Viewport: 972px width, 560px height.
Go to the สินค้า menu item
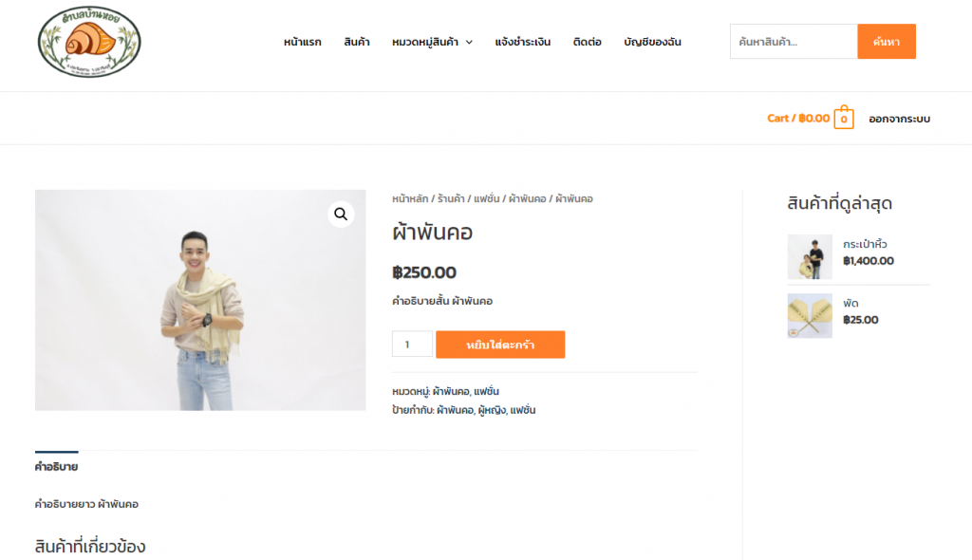357,42
